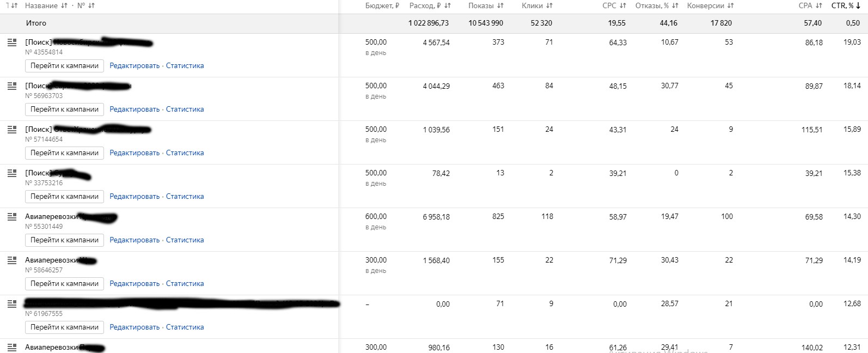Screen dimensions: 868x353
Task: Sort the table by Показы column
Action: point(486,6)
